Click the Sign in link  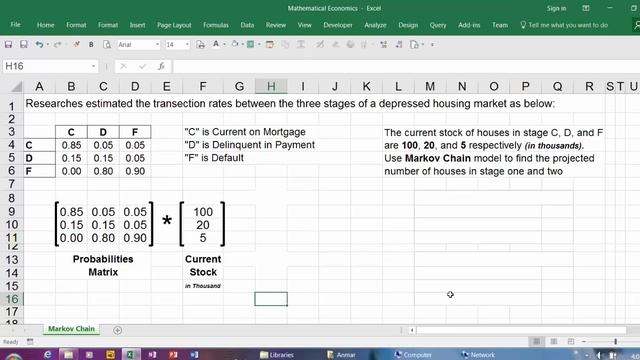tap(556, 8)
